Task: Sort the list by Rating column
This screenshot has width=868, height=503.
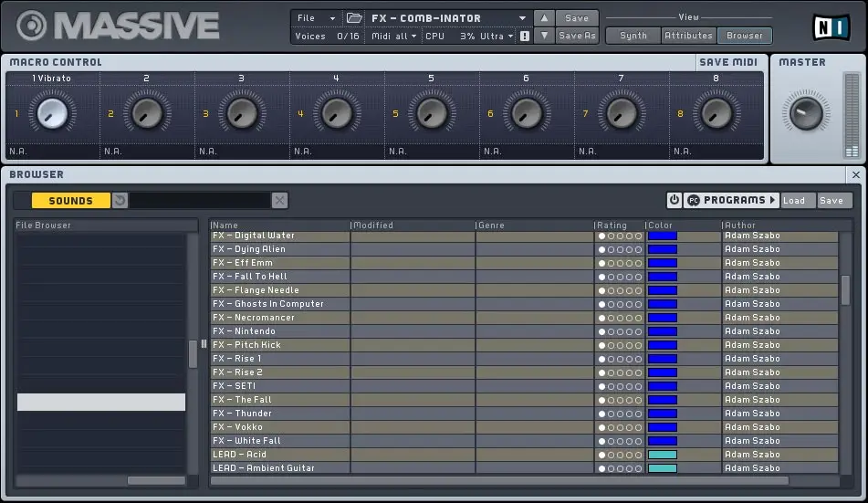Action: click(x=619, y=225)
